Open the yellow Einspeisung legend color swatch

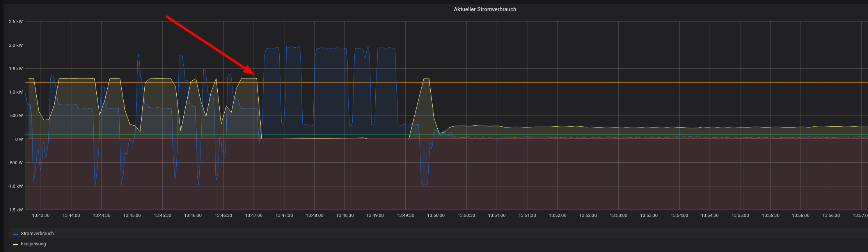pyautogui.click(x=16, y=244)
